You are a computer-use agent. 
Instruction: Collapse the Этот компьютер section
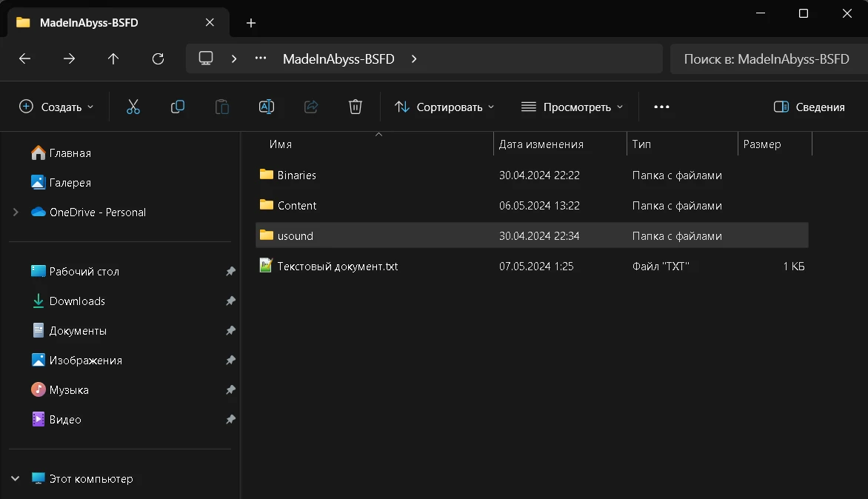click(16, 479)
